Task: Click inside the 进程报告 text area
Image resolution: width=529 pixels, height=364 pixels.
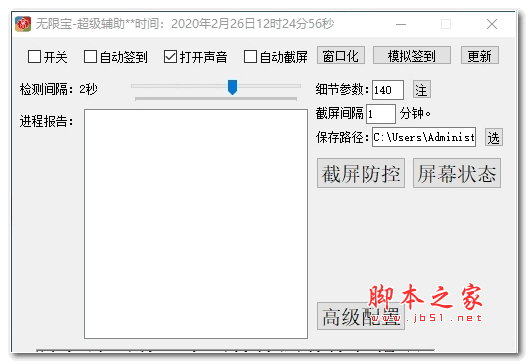Action: point(196,224)
